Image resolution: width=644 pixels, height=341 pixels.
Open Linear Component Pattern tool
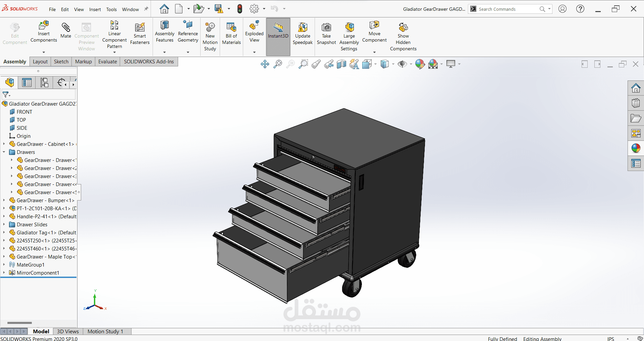(x=114, y=35)
